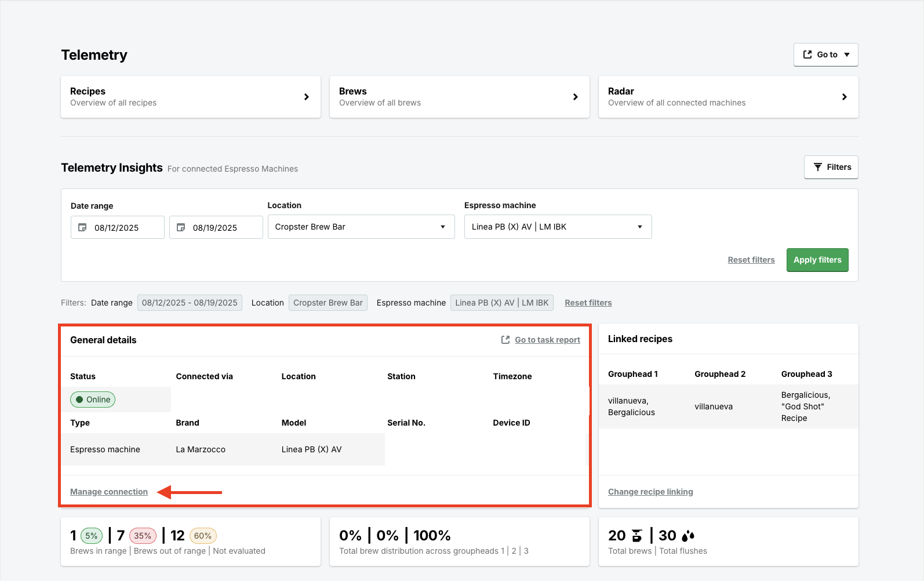Screen dimensions: 924x581
Task: Expand the Espresso machine dropdown
Action: (558, 227)
